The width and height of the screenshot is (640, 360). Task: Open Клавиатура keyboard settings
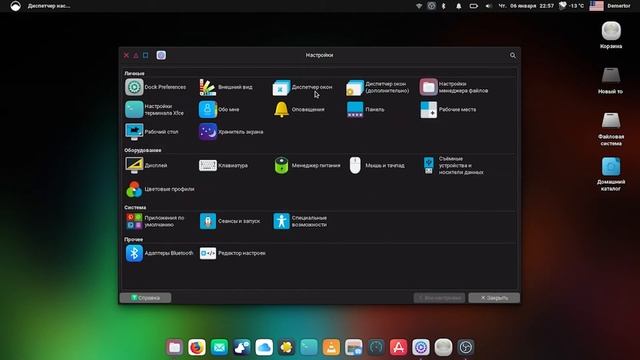(x=223, y=165)
